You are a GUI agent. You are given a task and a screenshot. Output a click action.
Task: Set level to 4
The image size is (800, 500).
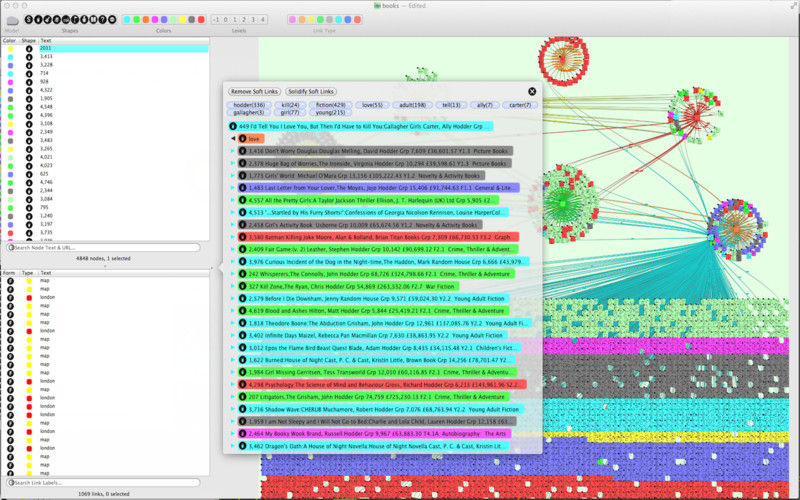coord(262,19)
